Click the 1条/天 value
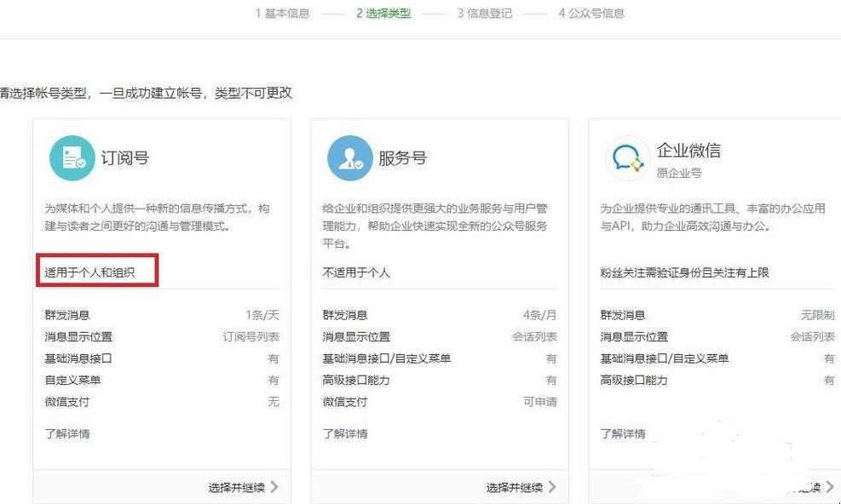 262,315
